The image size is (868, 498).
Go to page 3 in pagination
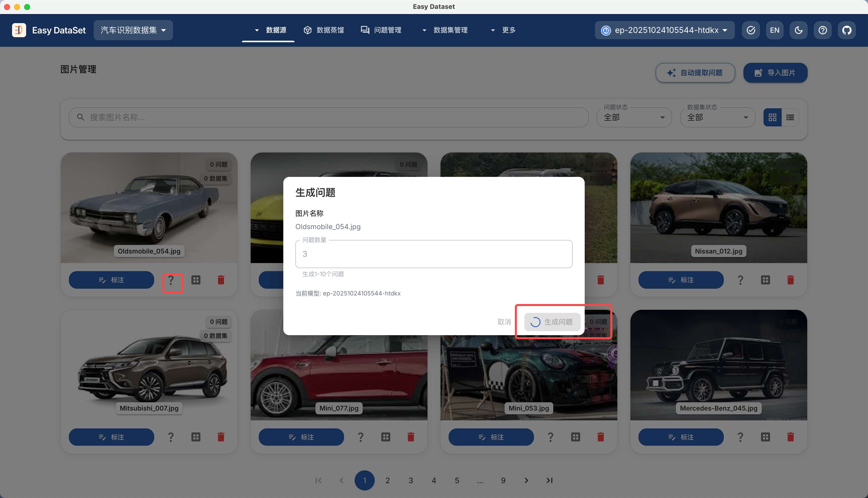click(x=411, y=480)
